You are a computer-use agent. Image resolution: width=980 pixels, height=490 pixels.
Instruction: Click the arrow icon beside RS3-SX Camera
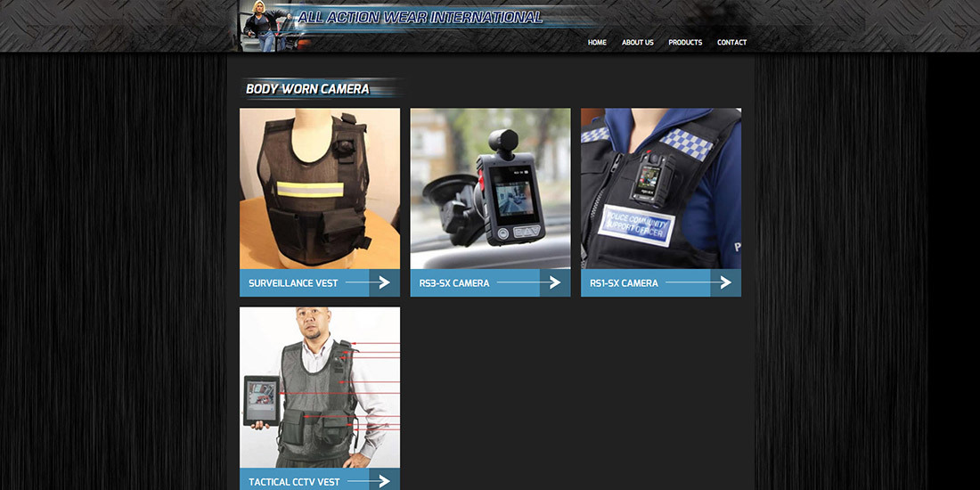[x=555, y=283]
